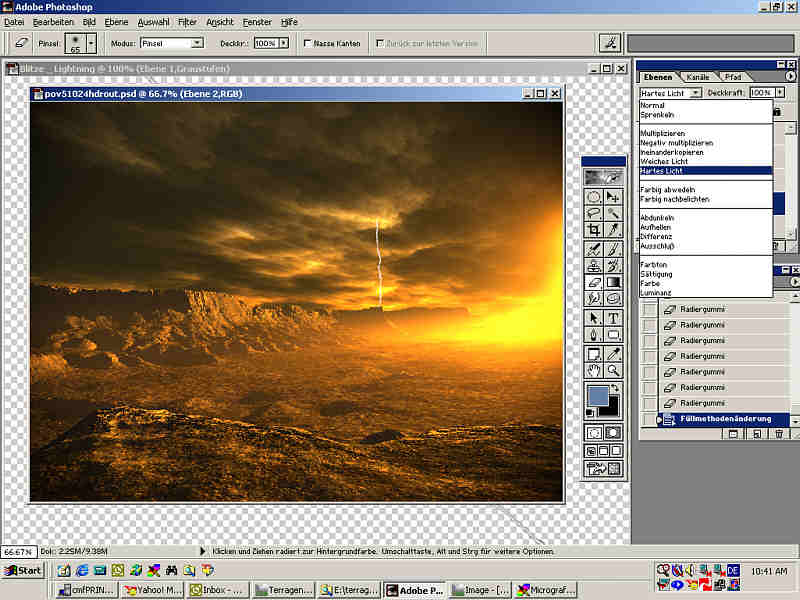
Task: Select the Lasso tool
Action: click(594, 213)
